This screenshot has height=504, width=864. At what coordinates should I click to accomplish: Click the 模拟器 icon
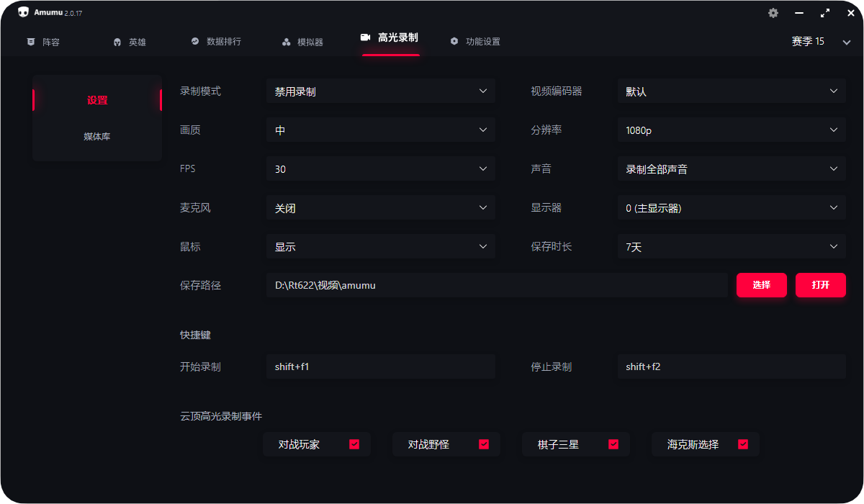point(286,42)
